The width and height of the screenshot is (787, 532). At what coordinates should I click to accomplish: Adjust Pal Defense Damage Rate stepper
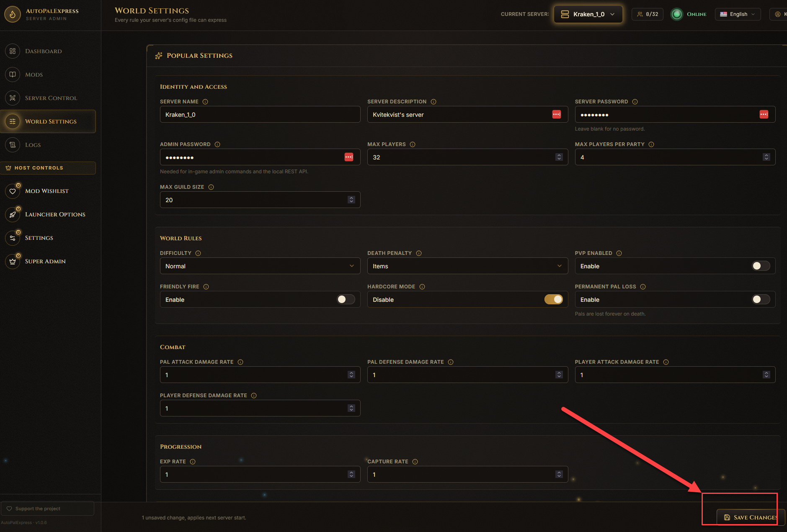559,375
